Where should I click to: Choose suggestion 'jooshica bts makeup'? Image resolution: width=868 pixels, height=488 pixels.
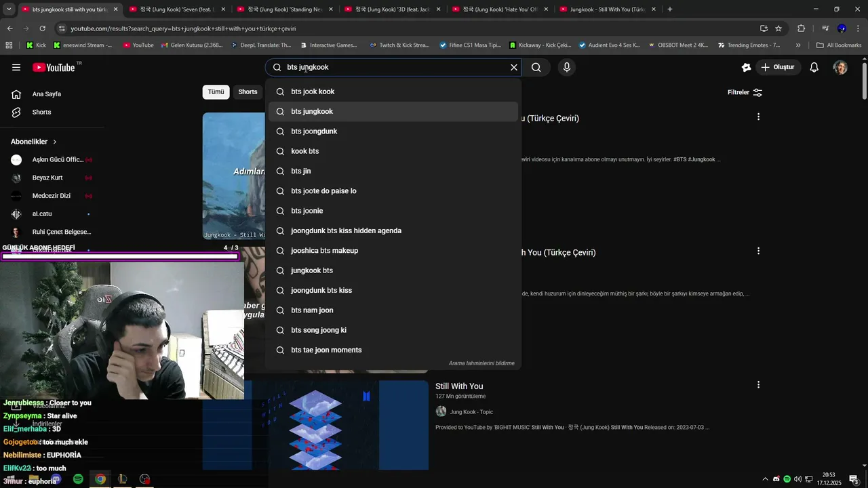point(393,251)
